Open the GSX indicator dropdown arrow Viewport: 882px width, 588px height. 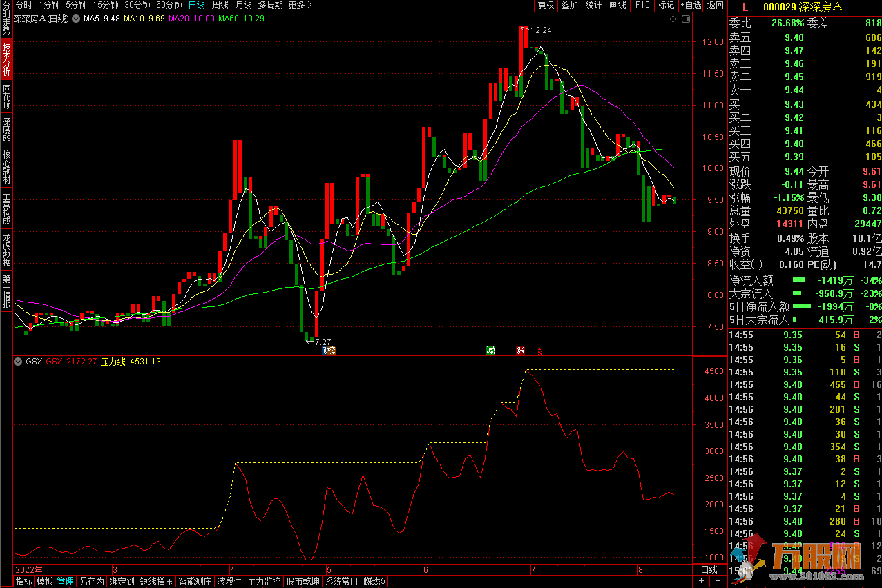click(19, 361)
